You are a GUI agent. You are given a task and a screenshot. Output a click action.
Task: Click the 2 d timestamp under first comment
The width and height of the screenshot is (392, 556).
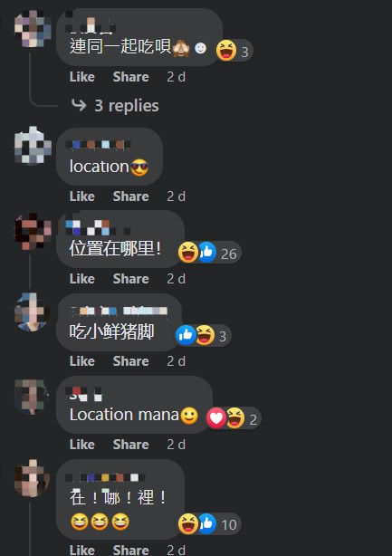(x=177, y=77)
